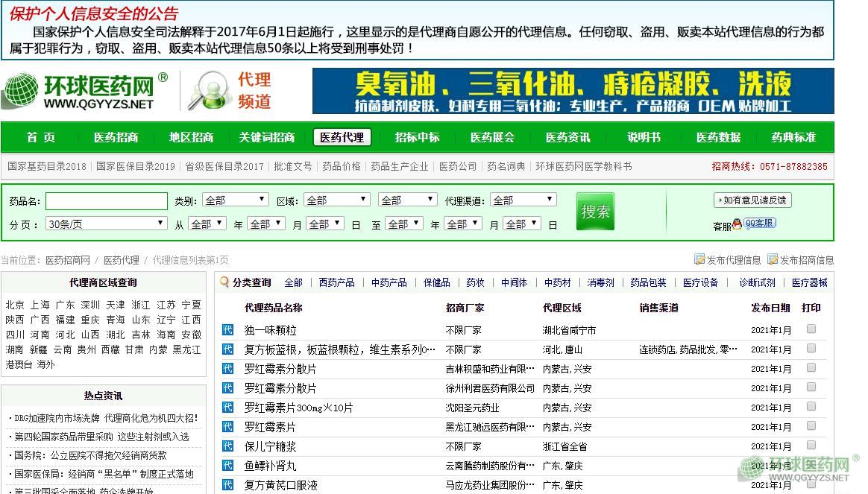
Task: Expand the 代理渠道 dropdown
Action: tap(523, 200)
